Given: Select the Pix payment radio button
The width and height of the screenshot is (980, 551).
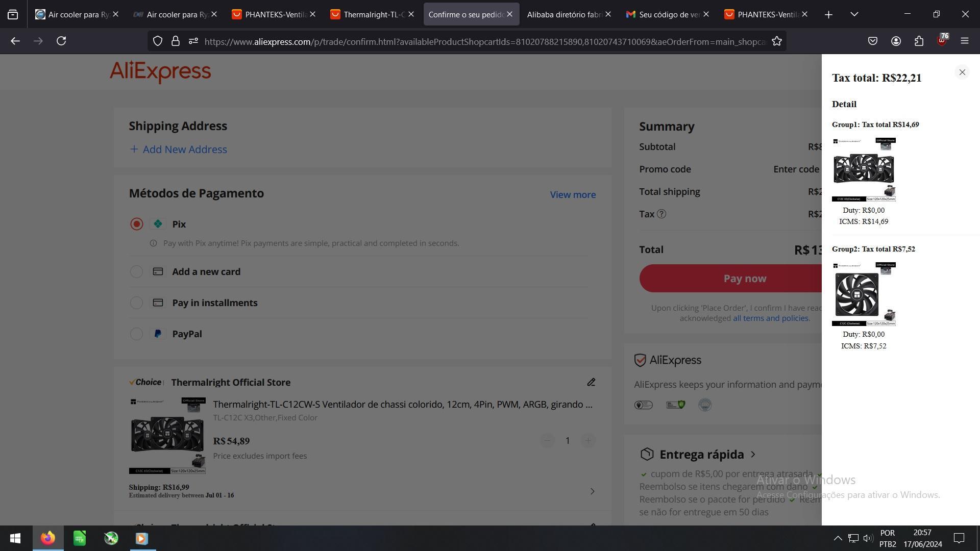Looking at the screenshot, I should click(136, 224).
